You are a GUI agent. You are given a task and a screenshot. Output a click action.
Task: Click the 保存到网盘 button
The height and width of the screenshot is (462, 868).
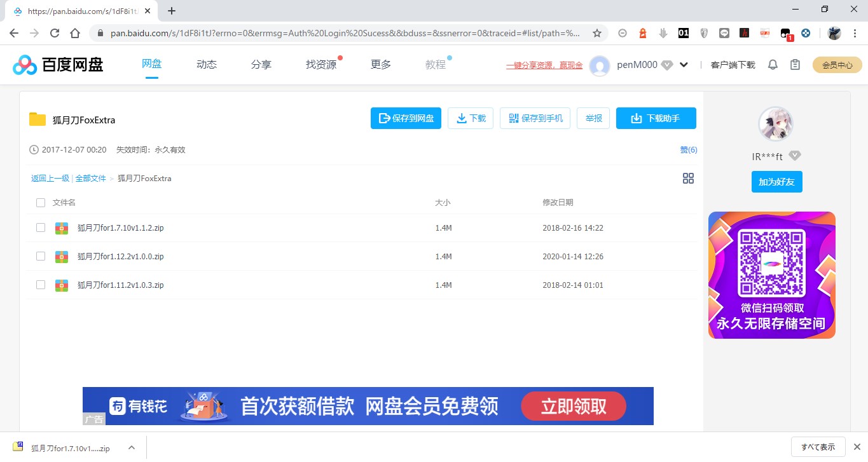[x=406, y=118]
